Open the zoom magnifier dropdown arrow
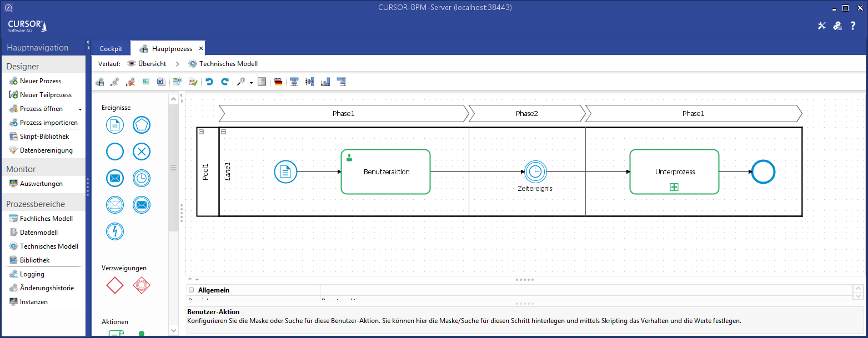Image resolution: width=868 pixels, height=338 pixels. tap(251, 83)
